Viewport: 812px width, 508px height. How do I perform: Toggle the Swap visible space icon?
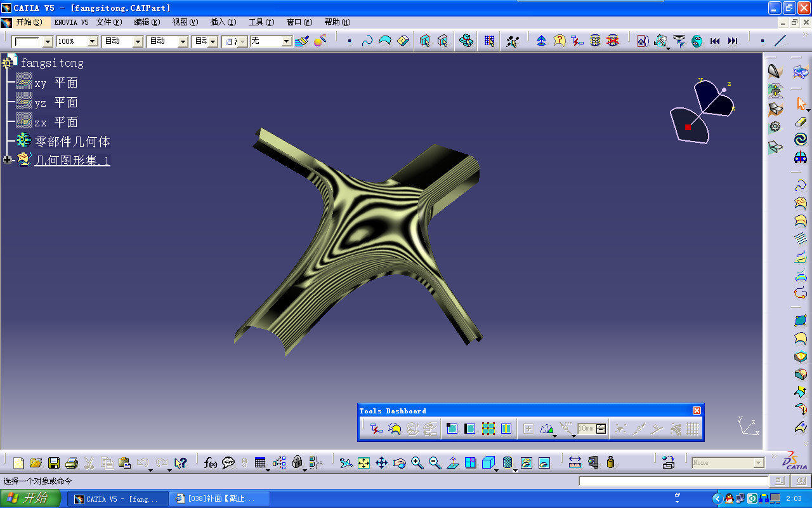pos(544,463)
